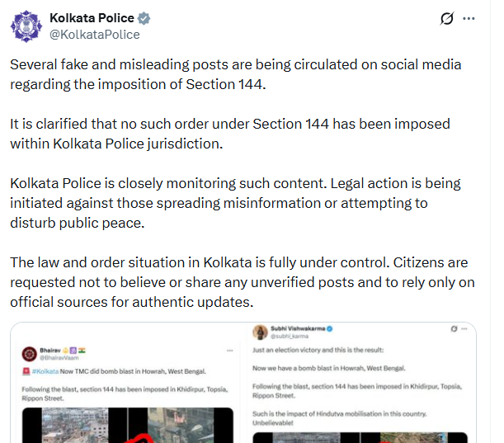Open the @KolkataPolice handle link
Image resolution: width=504 pixels, height=443 pixels.
click(95, 35)
